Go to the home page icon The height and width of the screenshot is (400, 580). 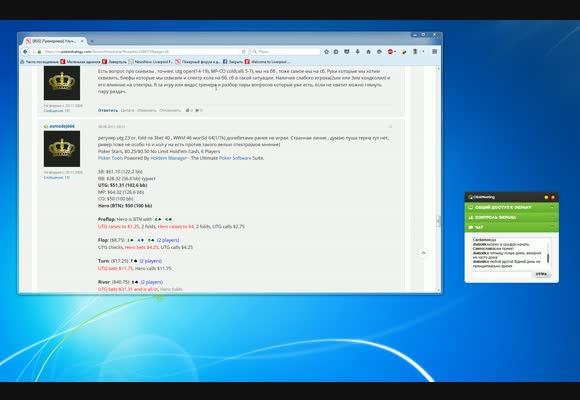tap(368, 52)
